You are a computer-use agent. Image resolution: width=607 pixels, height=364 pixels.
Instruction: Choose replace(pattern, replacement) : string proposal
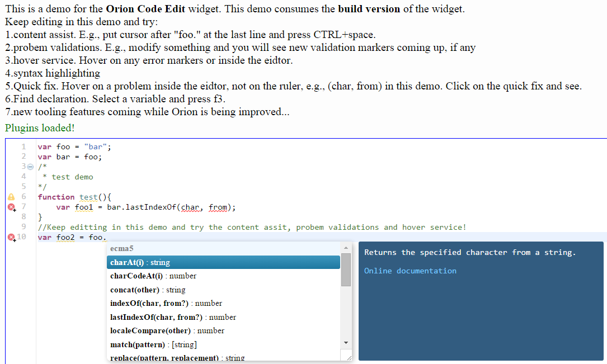pyautogui.click(x=223, y=357)
